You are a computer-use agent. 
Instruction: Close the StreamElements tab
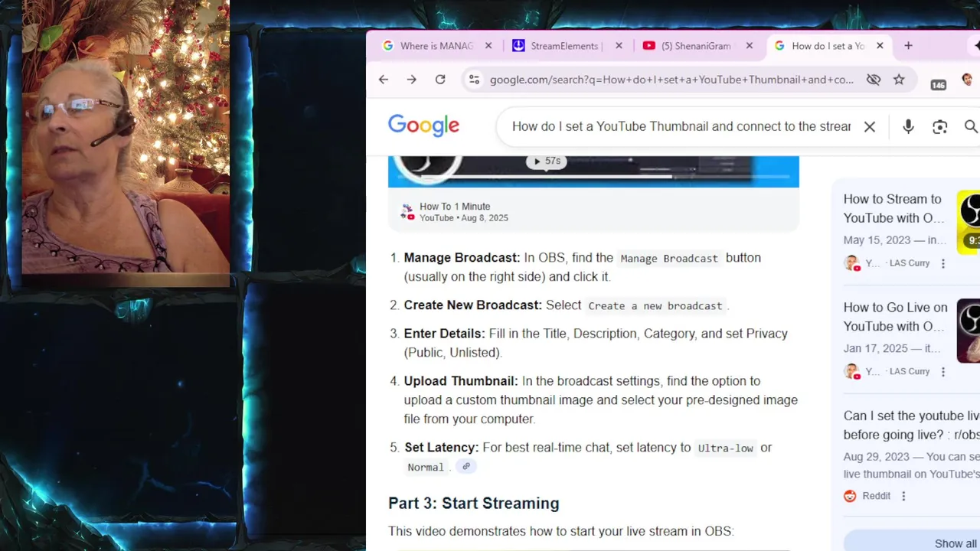pyautogui.click(x=619, y=46)
